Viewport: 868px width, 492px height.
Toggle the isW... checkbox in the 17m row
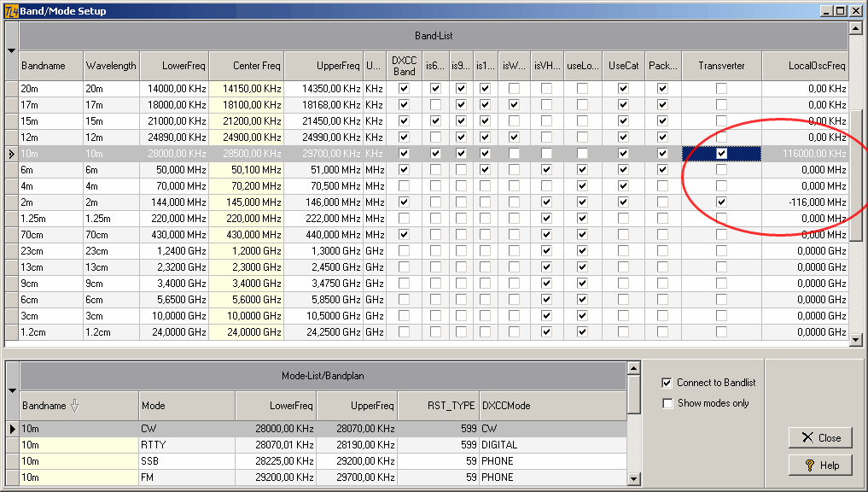point(515,105)
